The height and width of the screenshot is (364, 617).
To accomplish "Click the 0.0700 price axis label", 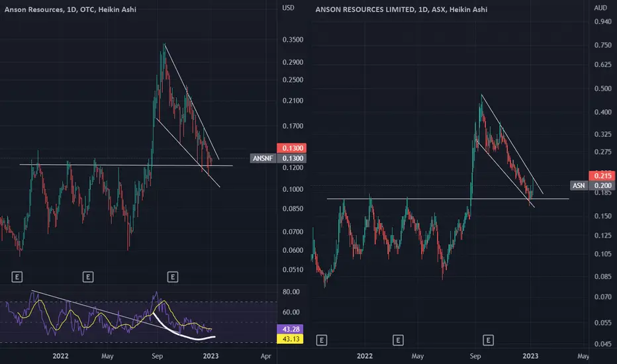I will [293, 232].
